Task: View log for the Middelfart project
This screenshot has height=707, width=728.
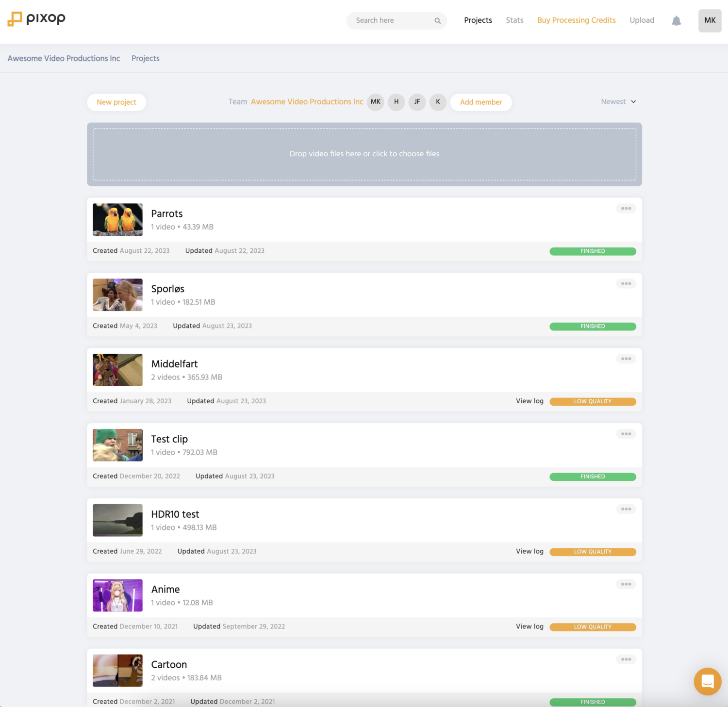Action: 529,401
